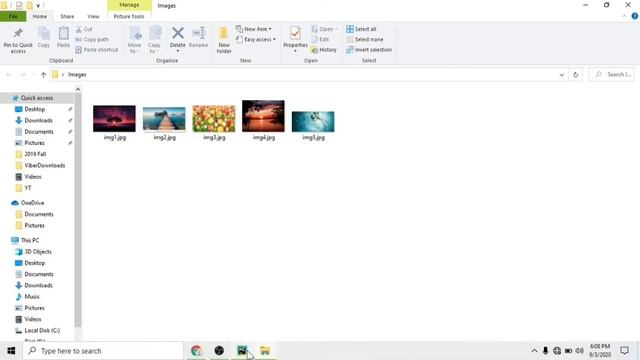Click Paste shortcut in ribbon
The width and height of the screenshot is (640, 360).
(97, 50)
